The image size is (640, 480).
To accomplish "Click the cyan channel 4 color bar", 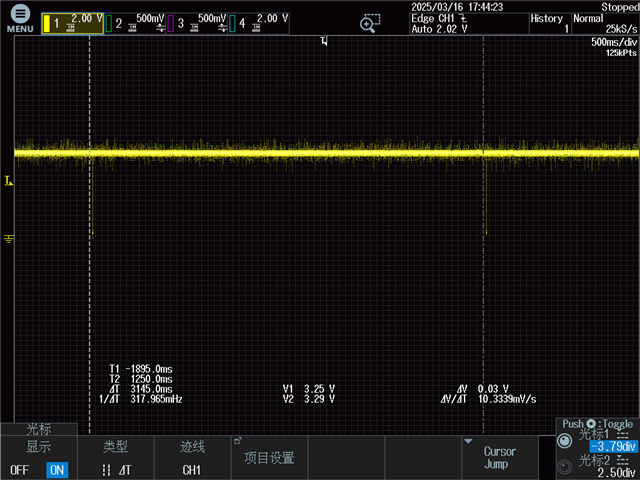I will (232, 24).
